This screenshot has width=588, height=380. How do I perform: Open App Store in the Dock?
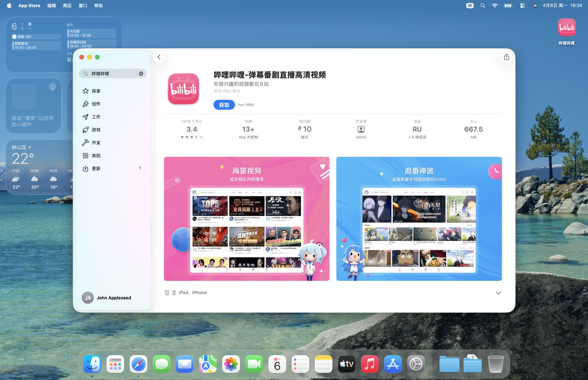pos(393,364)
